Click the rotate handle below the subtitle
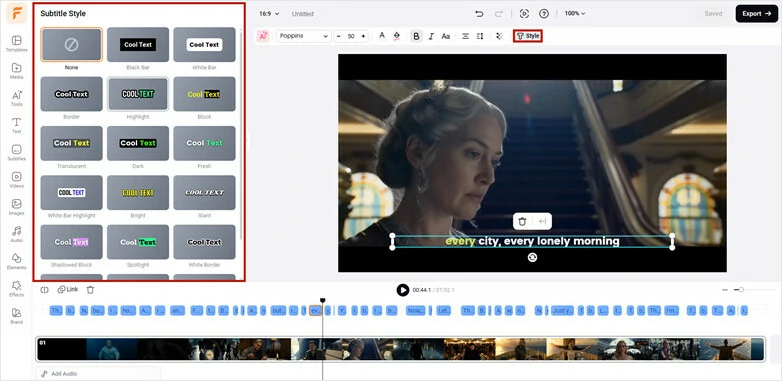Screen dimensions: 782x381 tap(533, 257)
